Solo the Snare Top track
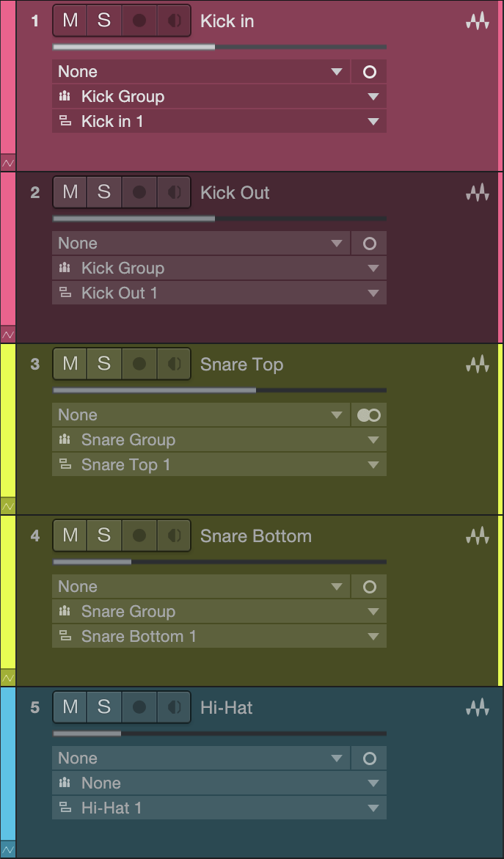The width and height of the screenshot is (504, 859). coord(104,365)
